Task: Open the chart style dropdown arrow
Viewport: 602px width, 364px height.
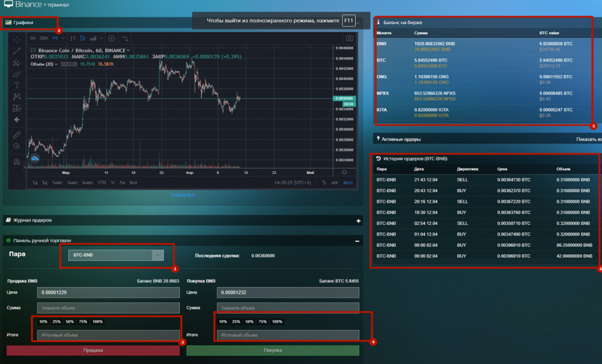Action: coord(101,38)
